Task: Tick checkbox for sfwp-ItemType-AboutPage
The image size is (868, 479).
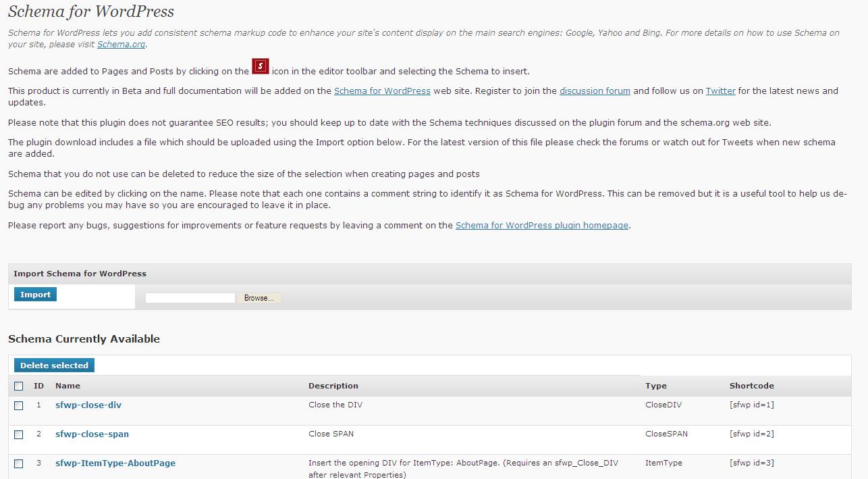Action: [x=19, y=463]
